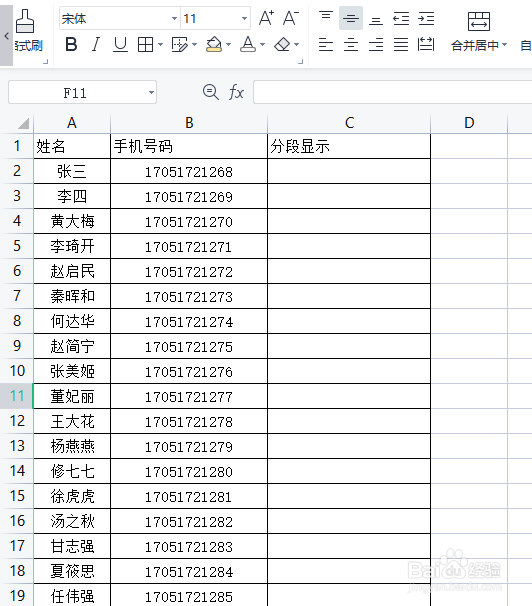
Task: Align text to top
Action: click(326, 18)
